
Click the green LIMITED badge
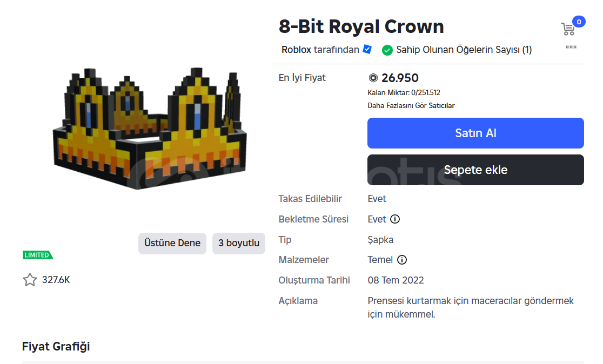(38, 255)
